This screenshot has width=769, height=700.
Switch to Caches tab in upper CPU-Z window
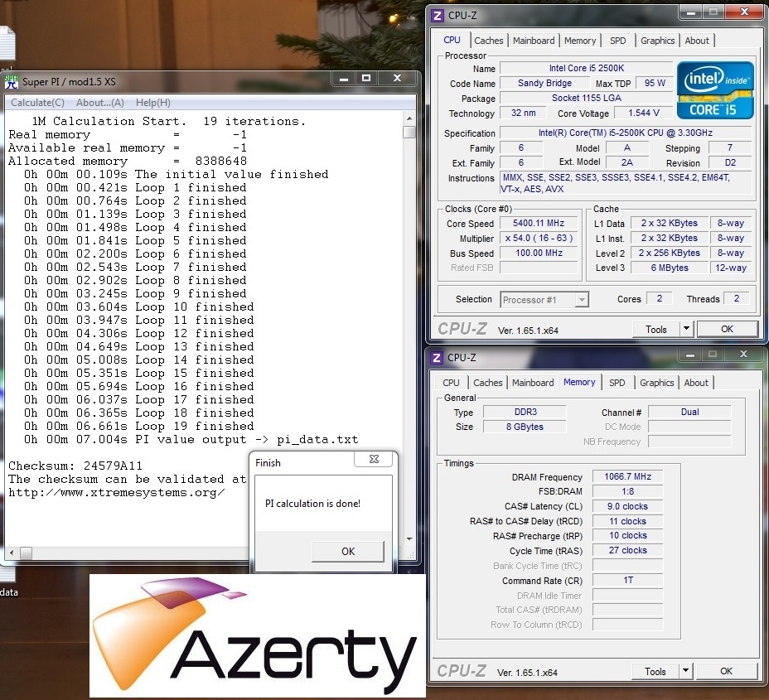(x=488, y=41)
